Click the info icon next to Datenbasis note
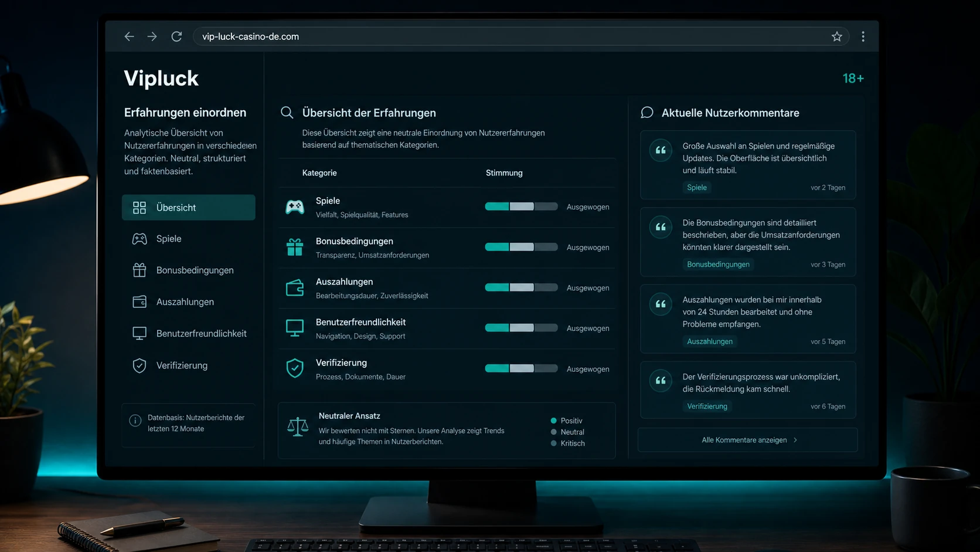This screenshot has width=980, height=552. (135, 421)
